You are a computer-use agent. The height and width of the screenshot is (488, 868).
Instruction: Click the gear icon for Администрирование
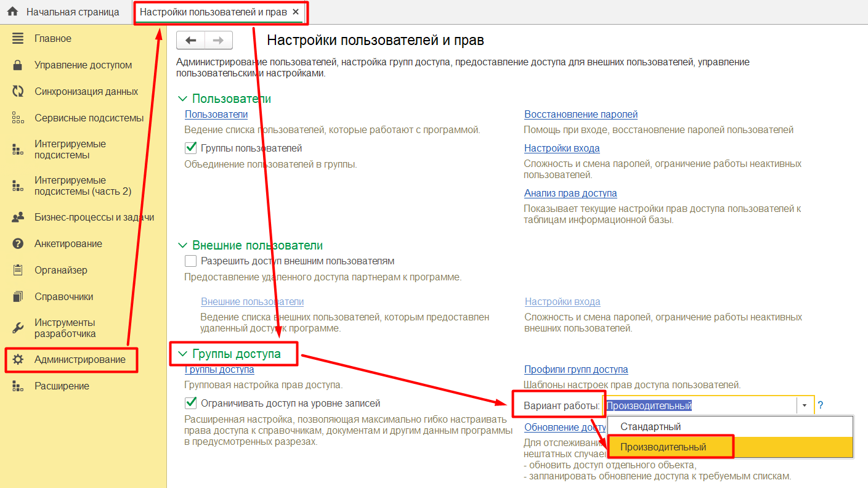click(18, 359)
